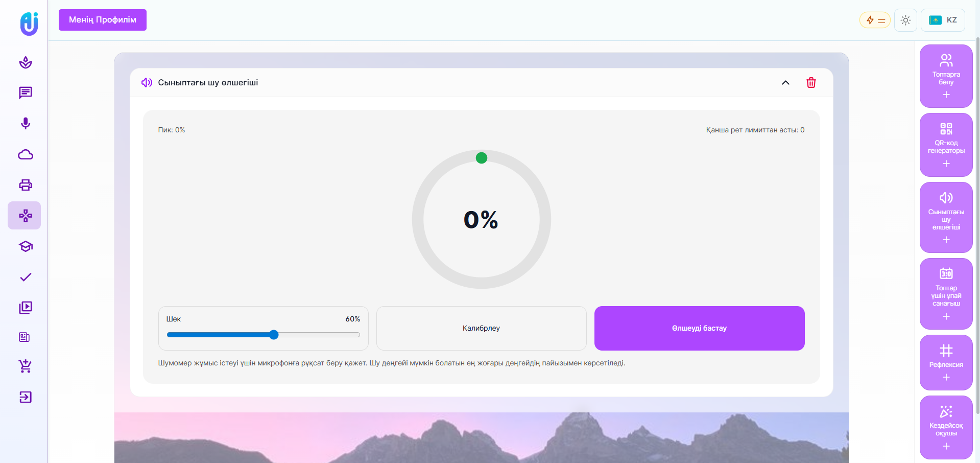The width and height of the screenshot is (980, 463).
Task: Add the QR-код генераторы widget
Action: point(946,145)
